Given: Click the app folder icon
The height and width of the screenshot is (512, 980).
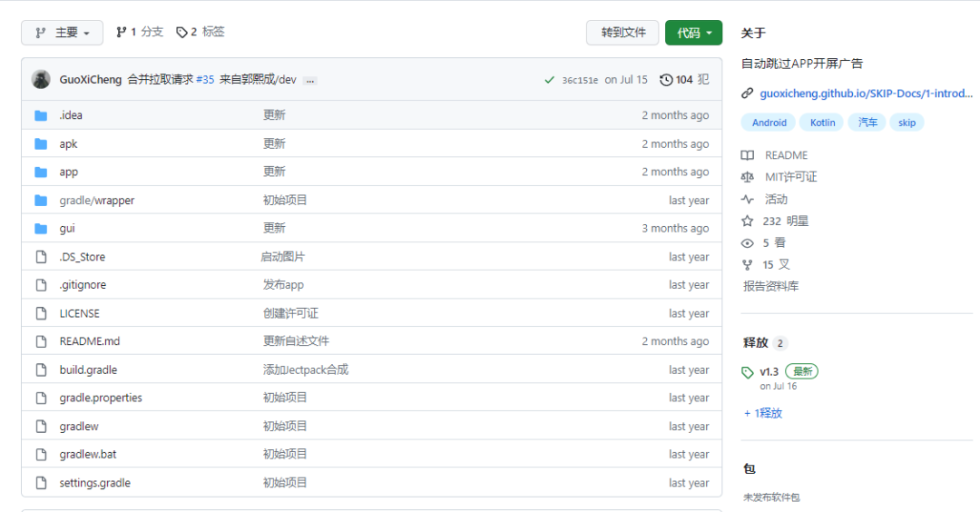Looking at the screenshot, I should [41, 172].
